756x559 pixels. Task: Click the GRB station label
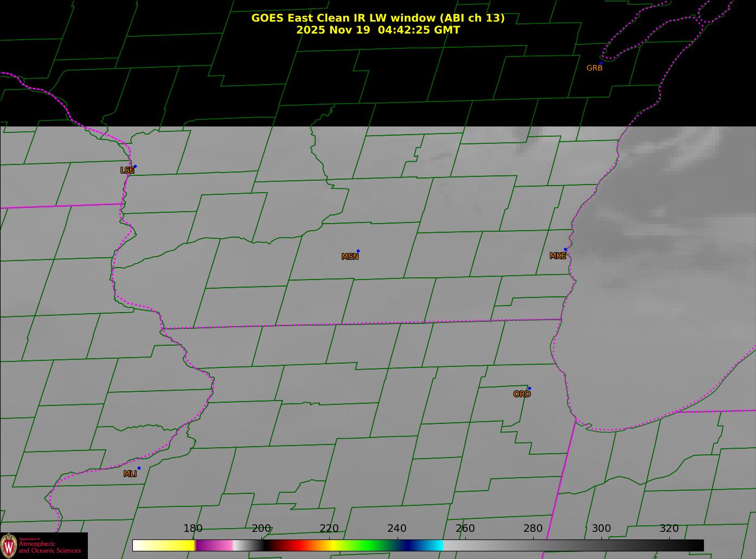pos(594,68)
